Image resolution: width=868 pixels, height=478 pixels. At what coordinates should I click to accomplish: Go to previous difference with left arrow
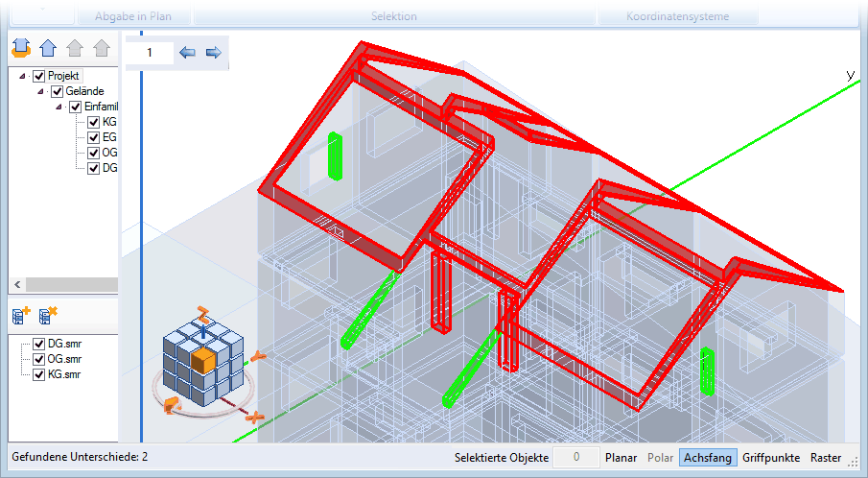click(x=188, y=53)
